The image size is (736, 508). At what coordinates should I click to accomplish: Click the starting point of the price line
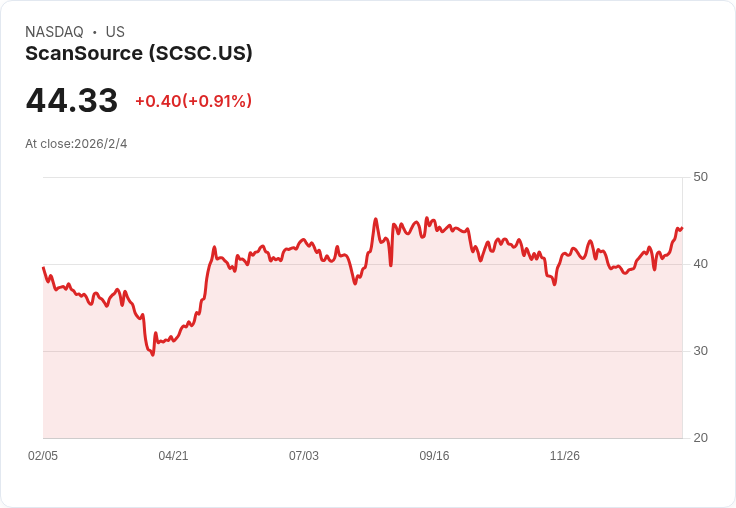[43, 267]
